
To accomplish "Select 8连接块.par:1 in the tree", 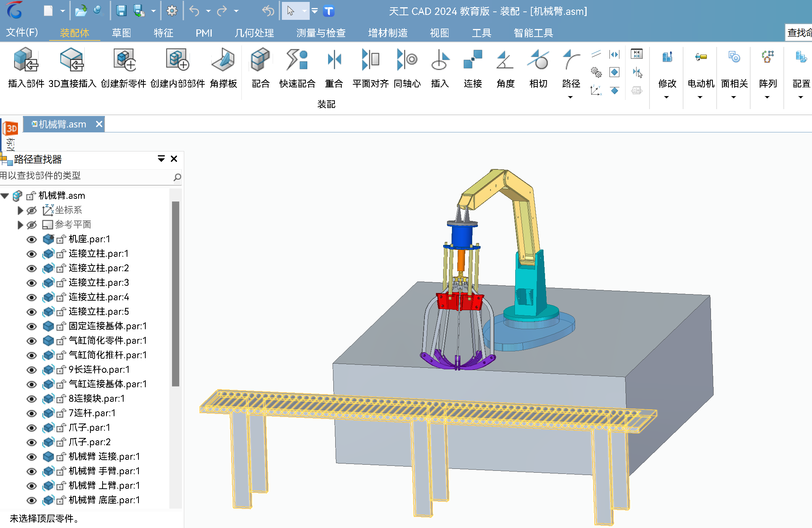I will [96, 399].
